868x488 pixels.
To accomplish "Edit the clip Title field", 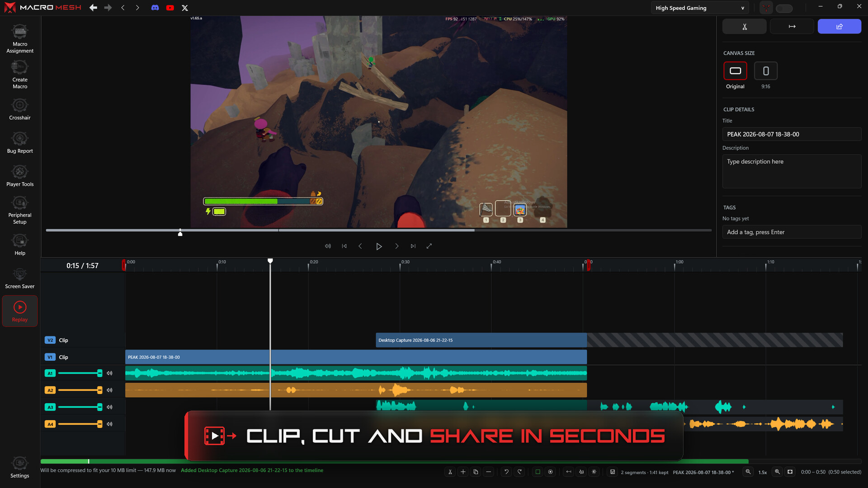I will coord(792,134).
